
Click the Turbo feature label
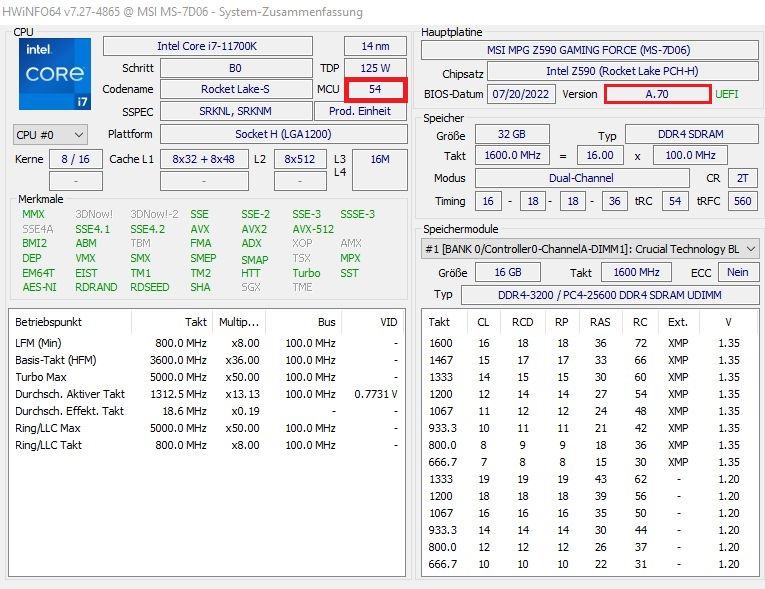306,273
